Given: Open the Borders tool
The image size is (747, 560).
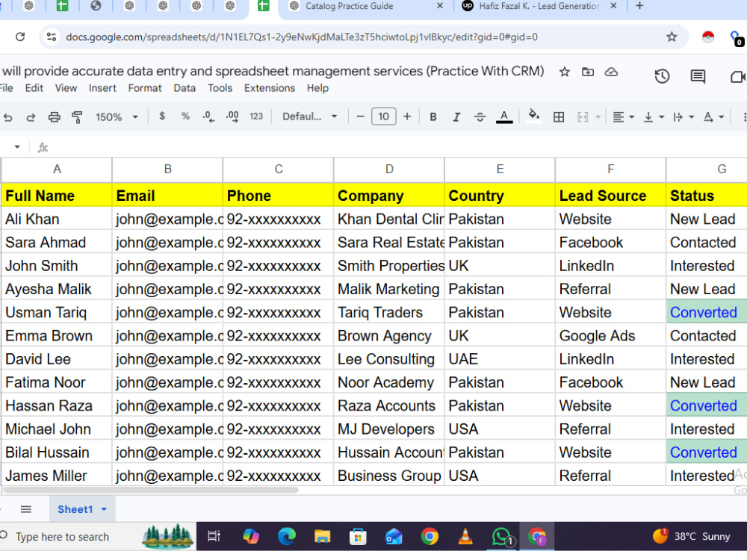Looking at the screenshot, I should 559,116.
